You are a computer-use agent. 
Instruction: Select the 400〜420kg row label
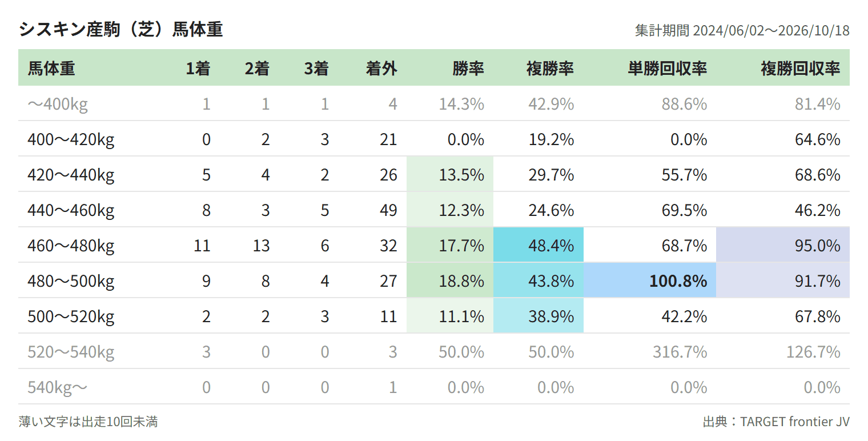click(71, 139)
